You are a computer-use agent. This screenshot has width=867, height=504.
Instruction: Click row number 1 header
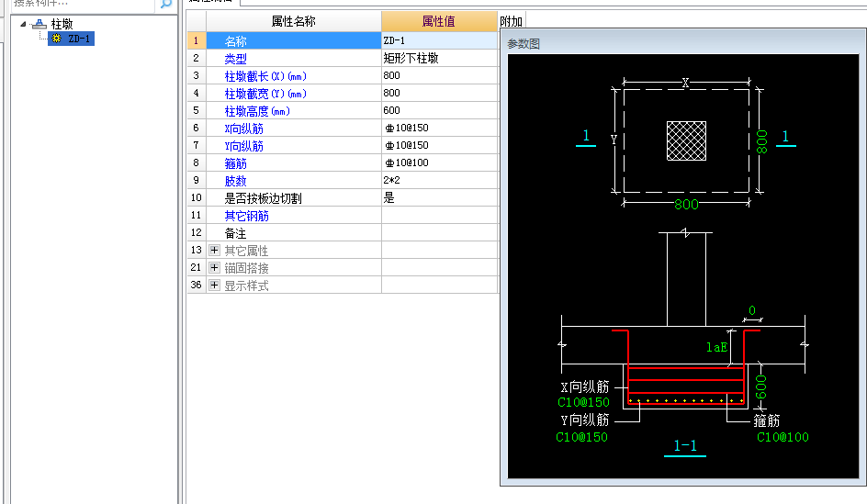[197, 41]
